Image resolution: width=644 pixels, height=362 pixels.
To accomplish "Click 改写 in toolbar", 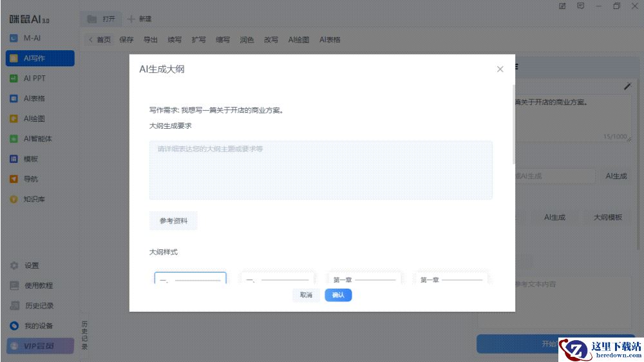I will coord(271,40).
